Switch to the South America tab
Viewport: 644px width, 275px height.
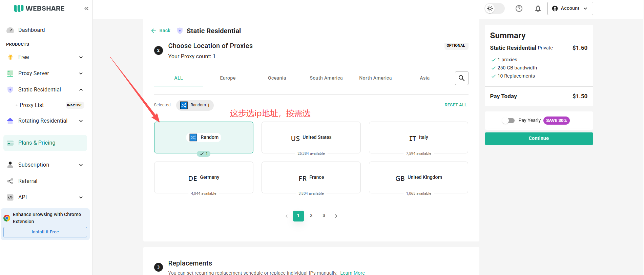coord(326,78)
